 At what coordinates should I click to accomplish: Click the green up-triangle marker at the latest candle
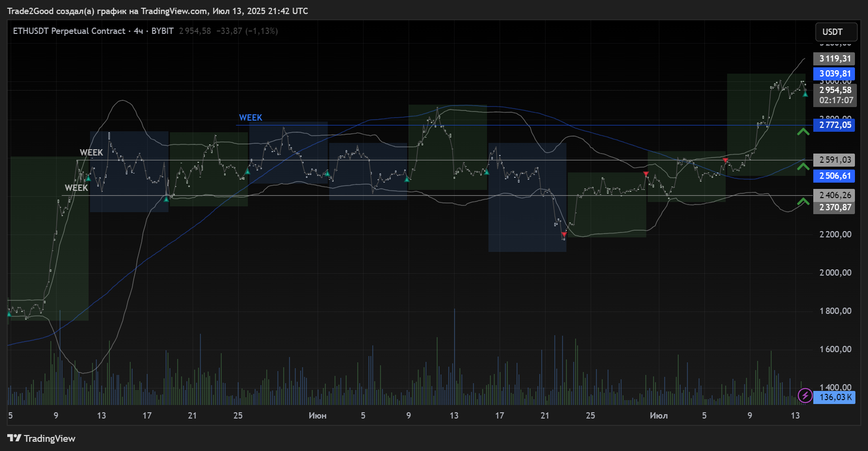(805, 94)
